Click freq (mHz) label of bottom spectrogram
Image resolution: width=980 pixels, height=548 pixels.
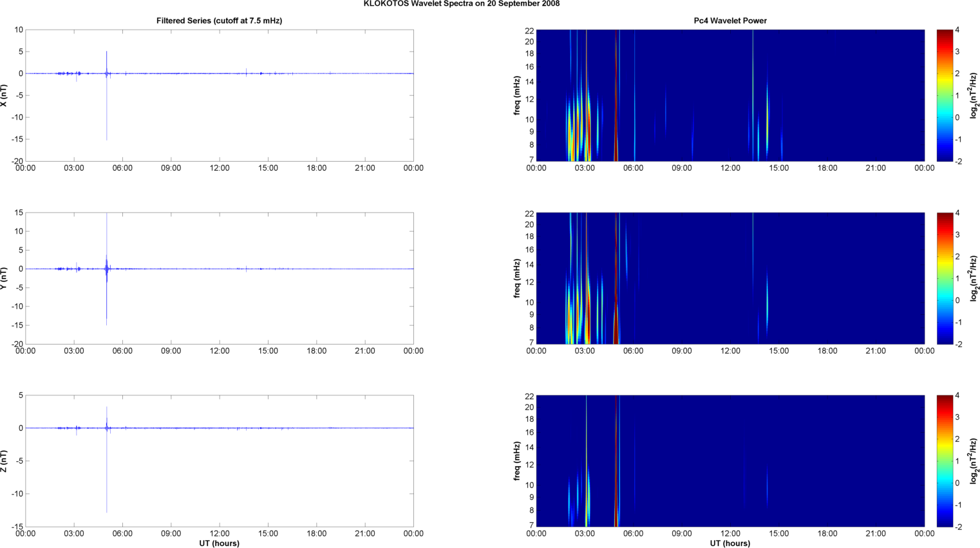coord(517,461)
